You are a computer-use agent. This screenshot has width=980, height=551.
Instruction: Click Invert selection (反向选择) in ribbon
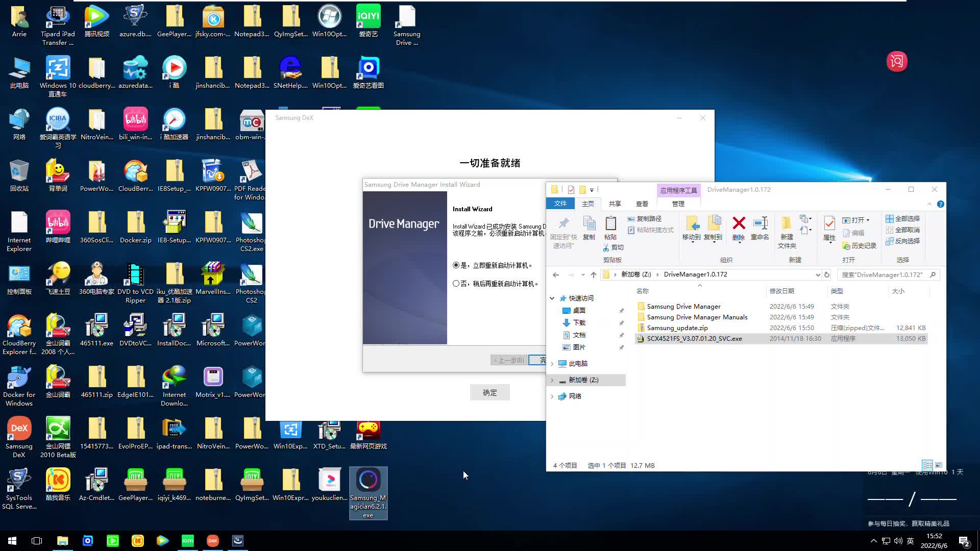[x=903, y=241]
